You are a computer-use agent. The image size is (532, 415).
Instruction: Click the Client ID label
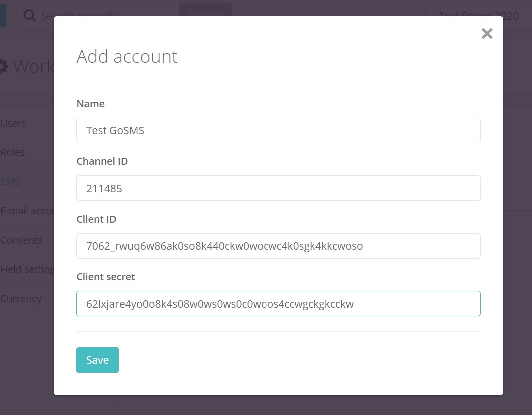coord(96,219)
